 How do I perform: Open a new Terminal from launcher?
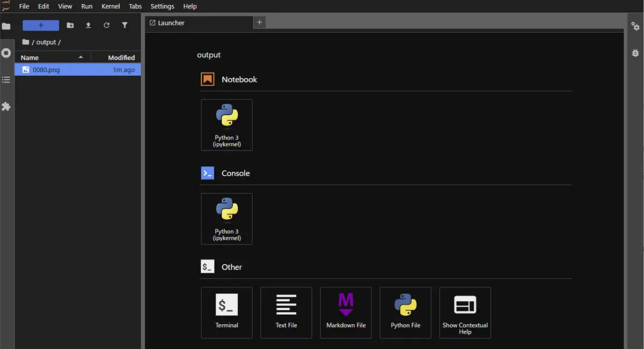click(226, 313)
